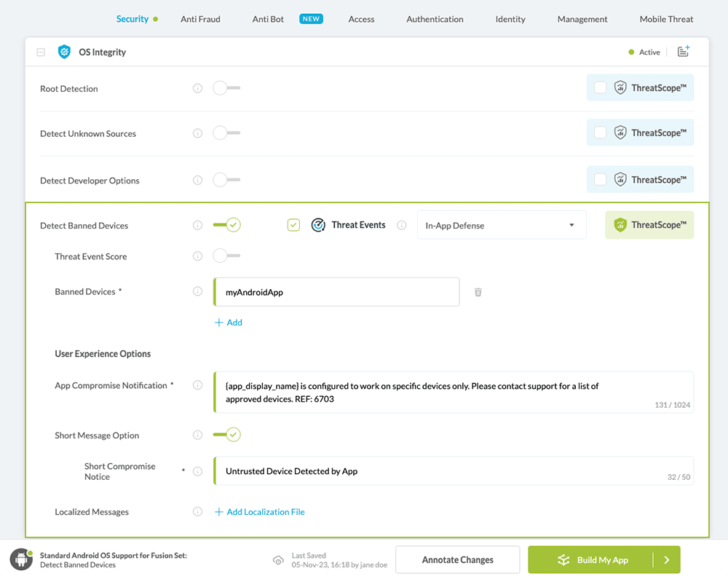This screenshot has width=728, height=576.
Task: Click the OS Integrity shield icon
Action: click(64, 52)
